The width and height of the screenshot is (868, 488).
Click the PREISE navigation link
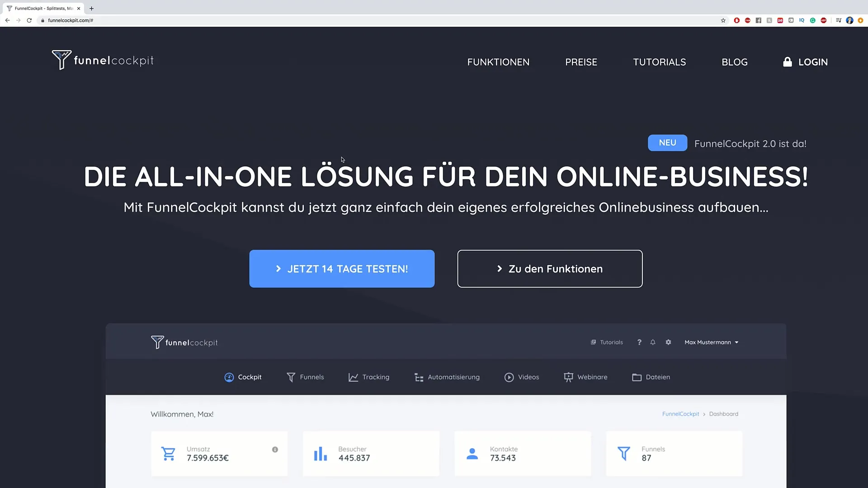[581, 62]
